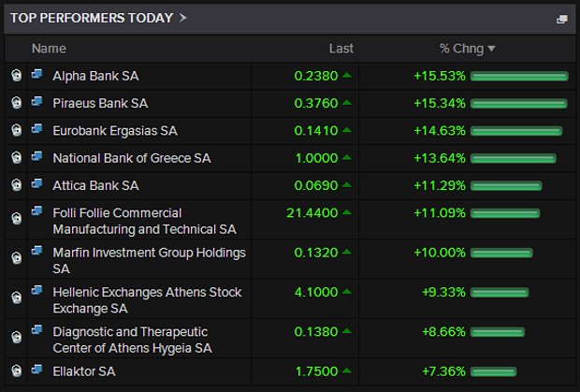
Task: Open the blue windows icon for Ellaktor SA
Action: tap(36, 369)
